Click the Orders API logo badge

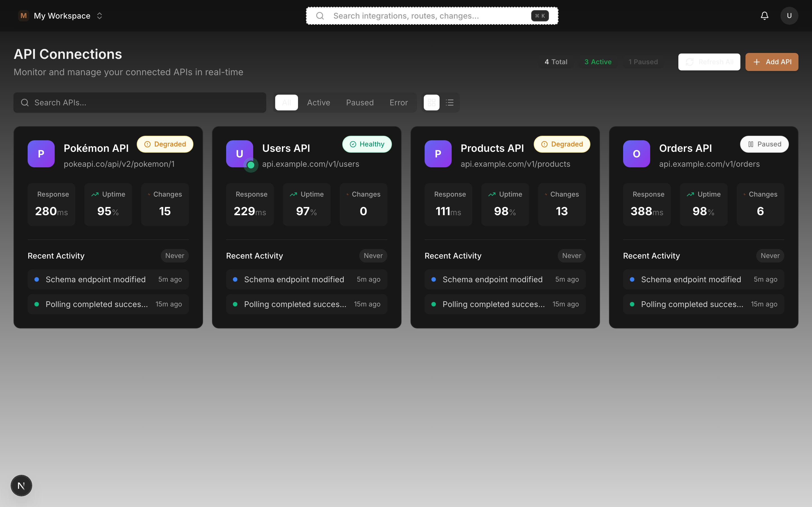coord(636,154)
